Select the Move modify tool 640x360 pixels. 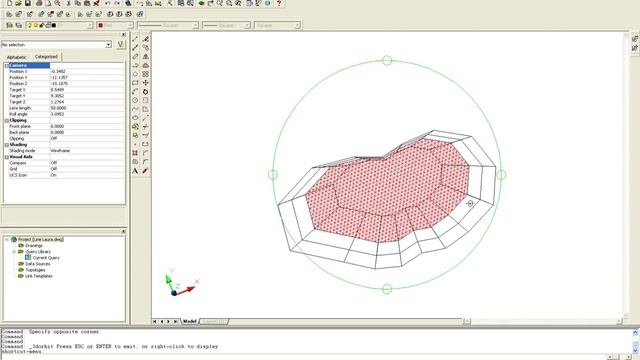(x=146, y=83)
